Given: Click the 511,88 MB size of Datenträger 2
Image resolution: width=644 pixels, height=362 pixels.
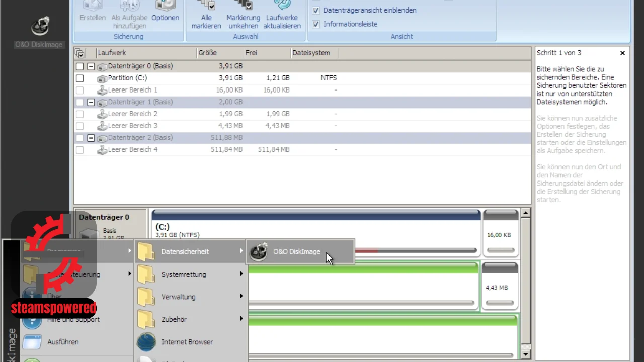Looking at the screenshot, I should 226,138.
